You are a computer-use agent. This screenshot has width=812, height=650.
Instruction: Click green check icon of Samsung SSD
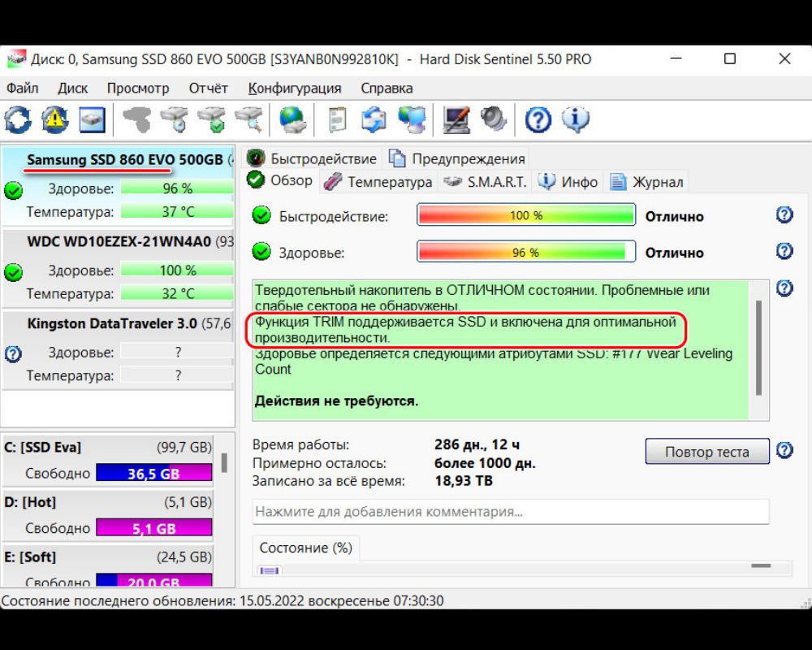[x=13, y=191]
